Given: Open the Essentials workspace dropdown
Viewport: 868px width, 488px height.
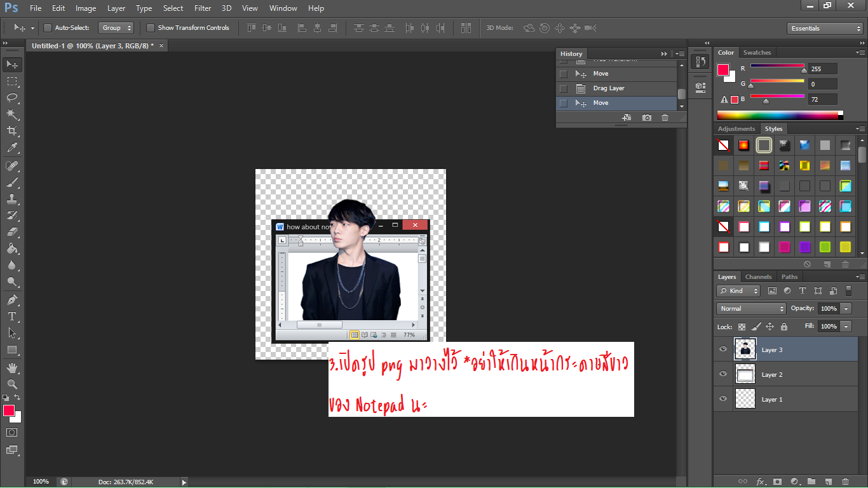Looking at the screenshot, I should tap(824, 29).
